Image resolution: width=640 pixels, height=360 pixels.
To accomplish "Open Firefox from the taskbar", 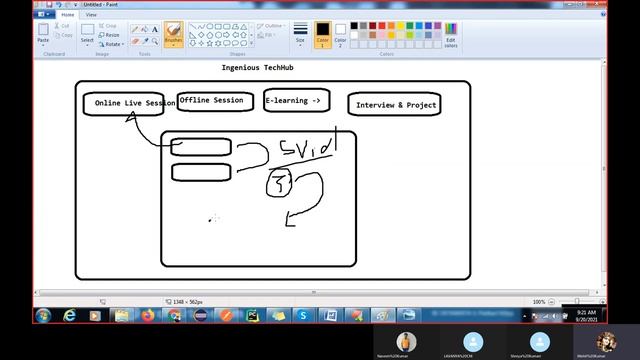I will 148,316.
